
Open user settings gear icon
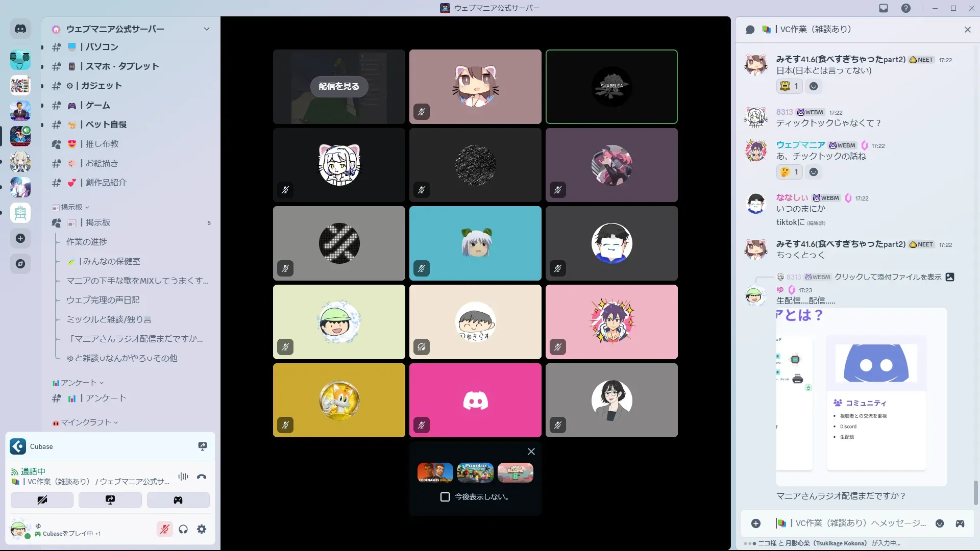pyautogui.click(x=202, y=529)
